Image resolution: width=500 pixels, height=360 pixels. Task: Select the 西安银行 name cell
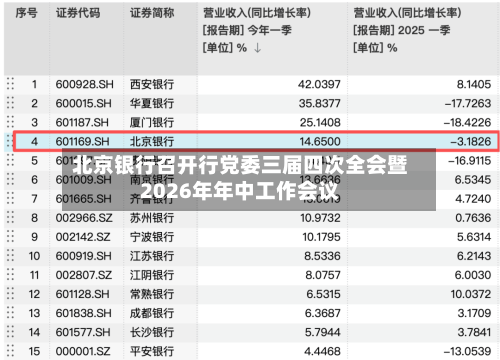[x=152, y=84]
